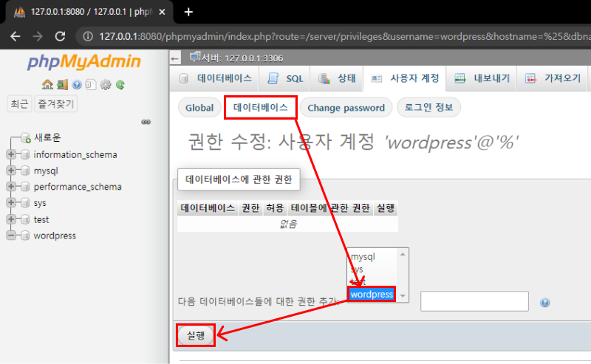Click the help icon beside database text field
Screen dimensions: 591x364
545,303
